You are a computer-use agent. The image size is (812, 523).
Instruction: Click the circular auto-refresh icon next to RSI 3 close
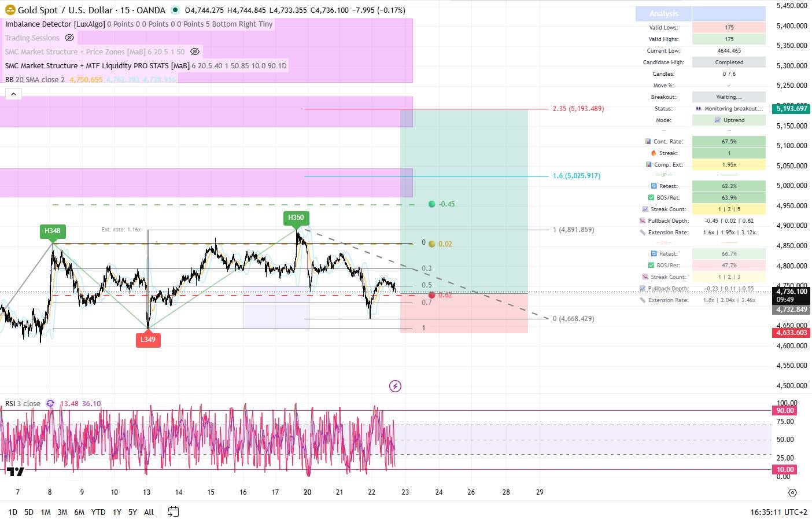[50, 403]
